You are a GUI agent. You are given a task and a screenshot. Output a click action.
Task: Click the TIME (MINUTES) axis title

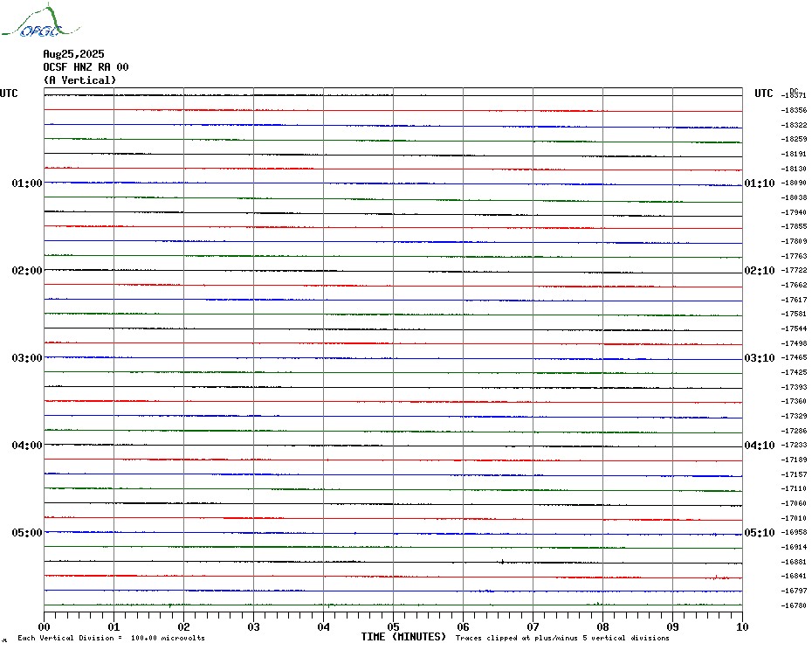click(x=403, y=637)
